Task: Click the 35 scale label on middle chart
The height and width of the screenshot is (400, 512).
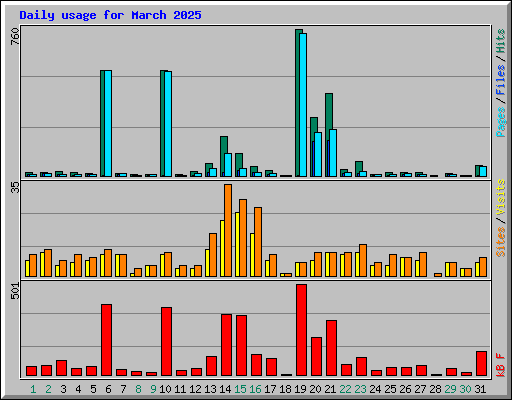Action: [15, 188]
